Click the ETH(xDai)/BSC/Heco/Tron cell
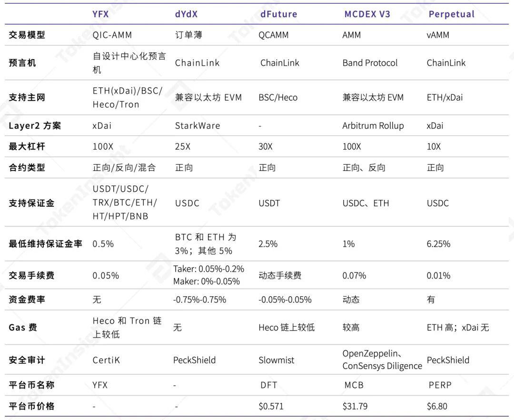 [128, 97]
